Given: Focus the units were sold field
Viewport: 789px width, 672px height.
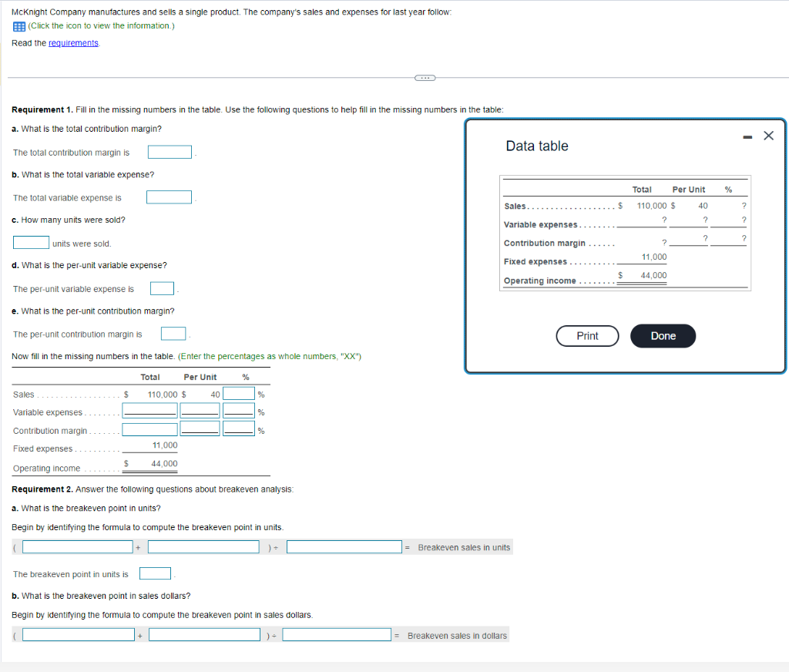Looking at the screenshot, I should pos(31,243).
